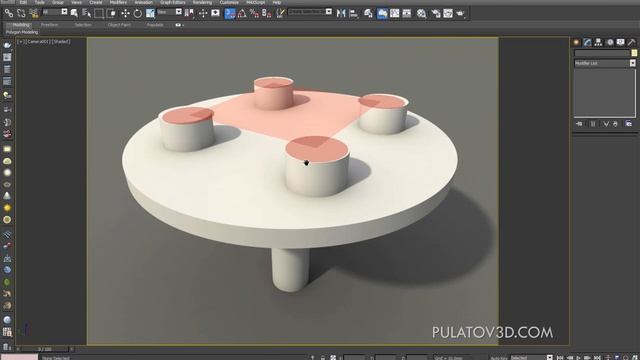Toggle the 3D Snaps button
The height and width of the screenshot is (360, 640).
[230, 13]
